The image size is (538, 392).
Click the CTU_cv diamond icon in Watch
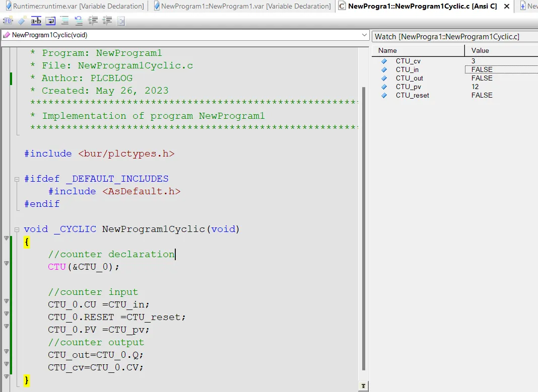pyautogui.click(x=384, y=61)
